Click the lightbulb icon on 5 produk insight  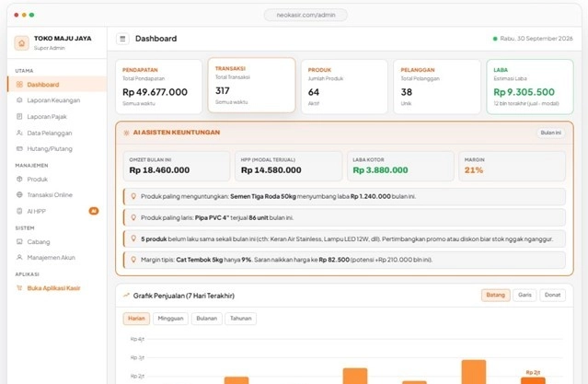point(133,239)
